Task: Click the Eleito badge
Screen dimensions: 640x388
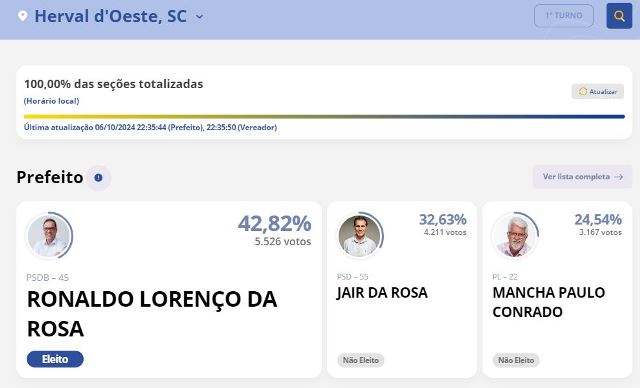Action: (55, 359)
